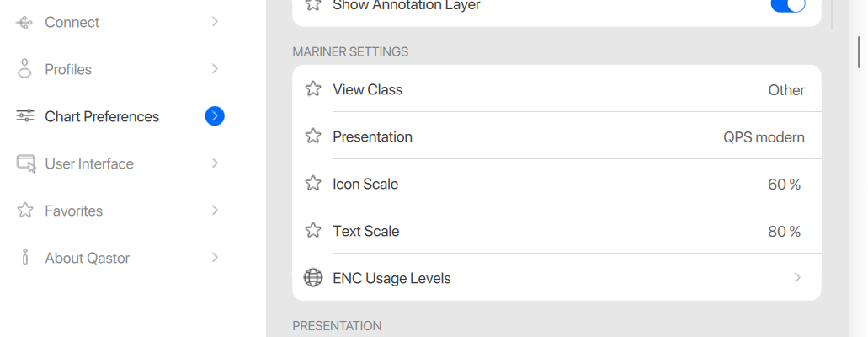Click the Chart Preferences sliders icon
Viewport: 868px width, 337px height.
[25, 116]
